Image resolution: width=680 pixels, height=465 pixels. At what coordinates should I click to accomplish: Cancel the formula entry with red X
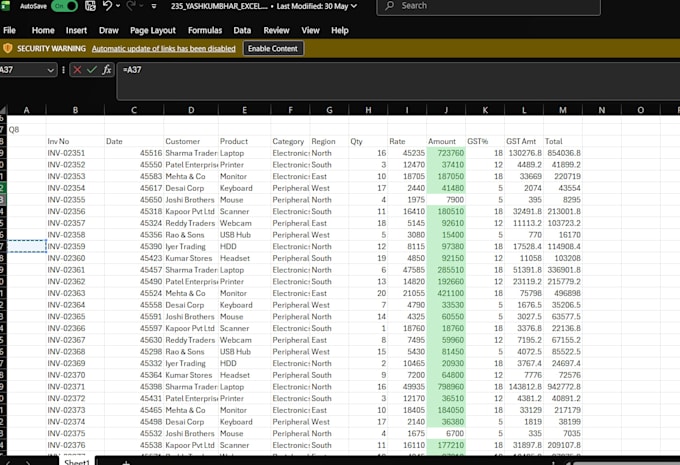[77, 69]
